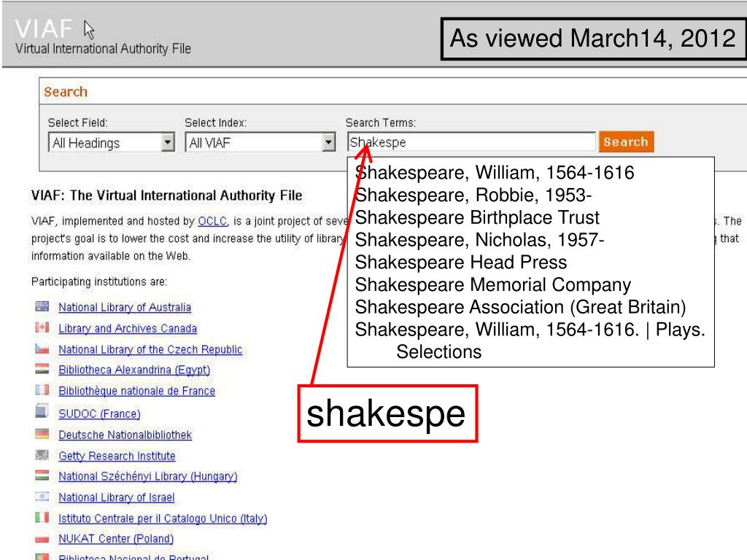This screenshot has width=747, height=560.
Task: Open Bibliotheca Alexandrina (Egypt) link
Action: [134, 370]
